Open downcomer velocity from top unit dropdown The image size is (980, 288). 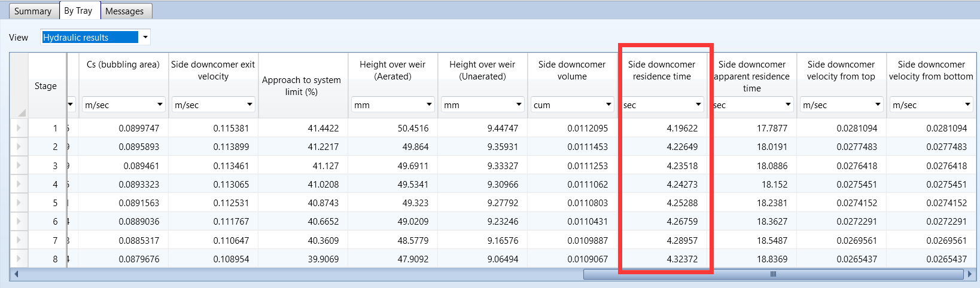[x=878, y=105]
